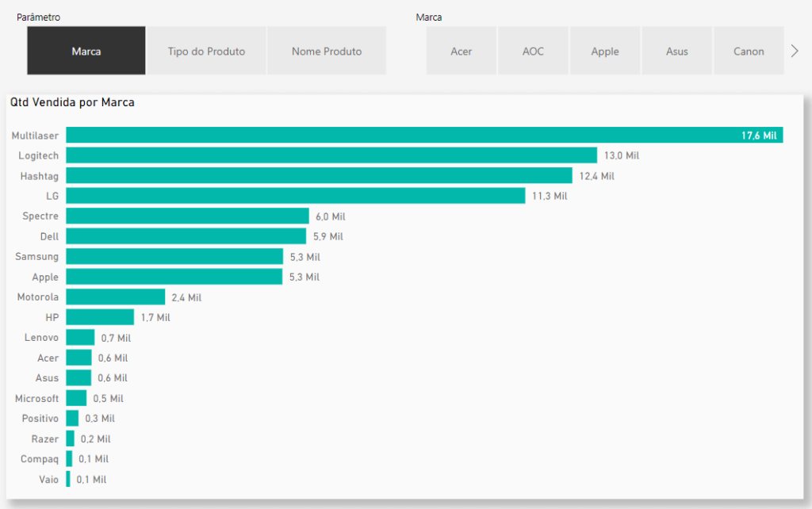Filter by AOC in Marca slicer
The image size is (812, 509).
tap(533, 51)
